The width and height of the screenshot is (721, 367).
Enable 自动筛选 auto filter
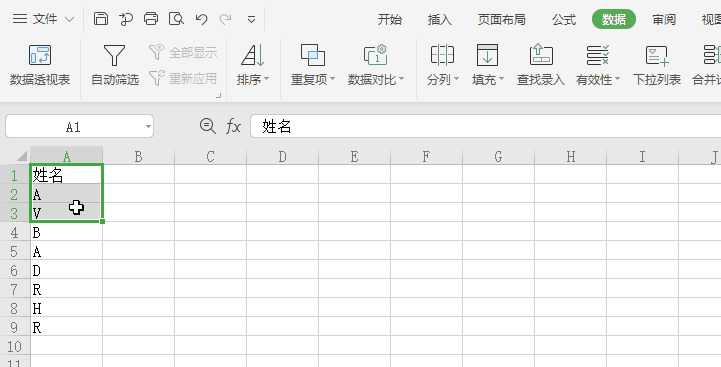click(x=114, y=65)
